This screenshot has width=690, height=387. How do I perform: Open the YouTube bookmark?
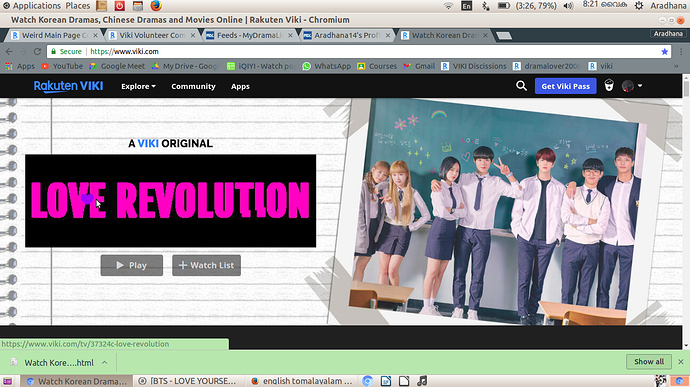click(62, 66)
